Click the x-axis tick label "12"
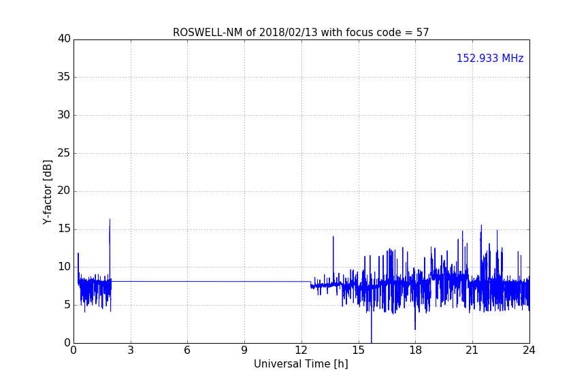This screenshot has width=588, height=392. point(301,350)
